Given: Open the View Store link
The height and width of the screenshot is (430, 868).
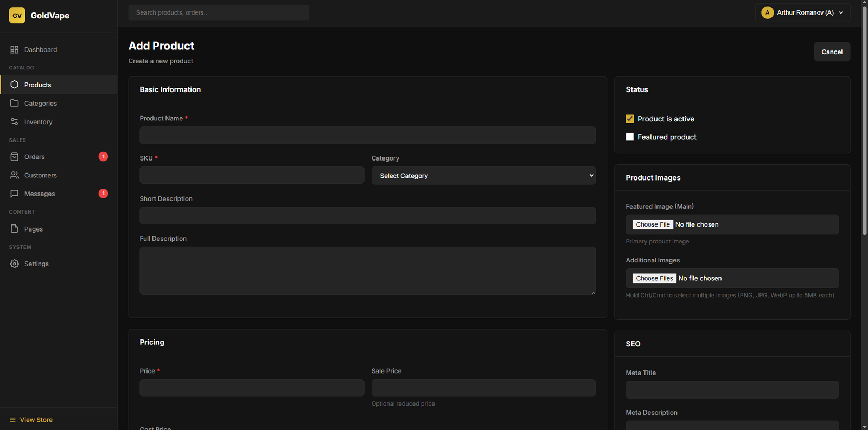Looking at the screenshot, I should pyautogui.click(x=36, y=420).
